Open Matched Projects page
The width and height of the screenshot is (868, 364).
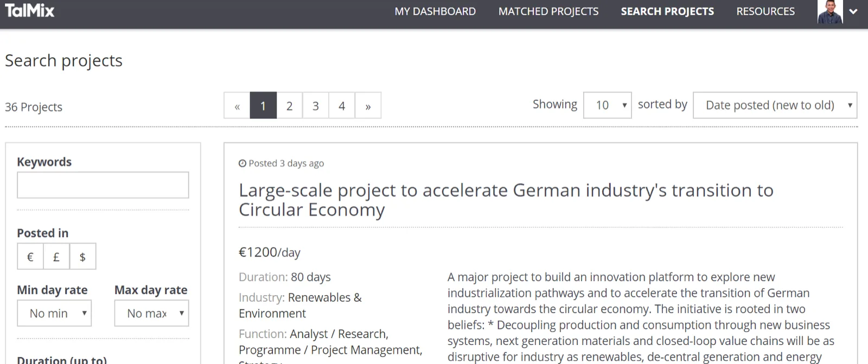pos(548,11)
